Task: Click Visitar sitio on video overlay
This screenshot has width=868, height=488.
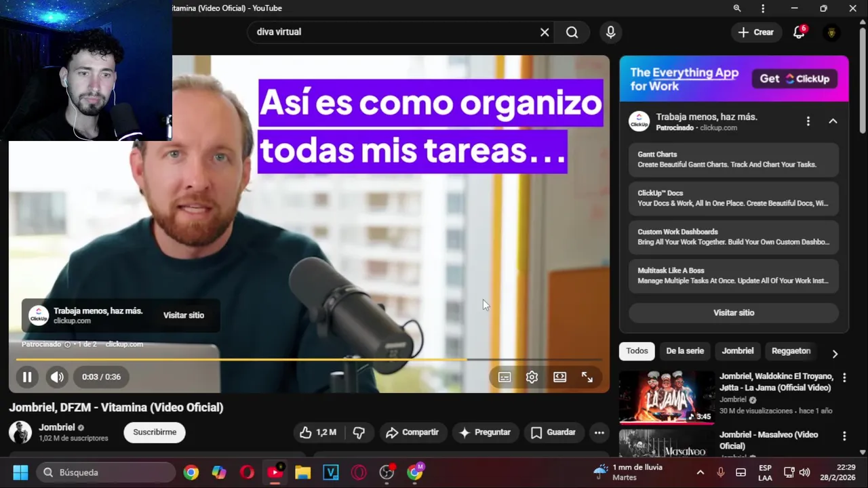Action: pyautogui.click(x=184, y=315)
